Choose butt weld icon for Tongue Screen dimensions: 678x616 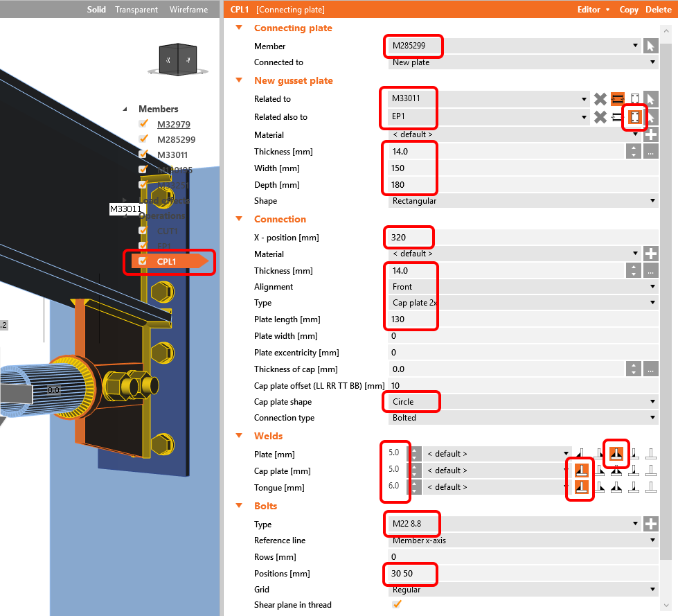[x=634, y=487]
